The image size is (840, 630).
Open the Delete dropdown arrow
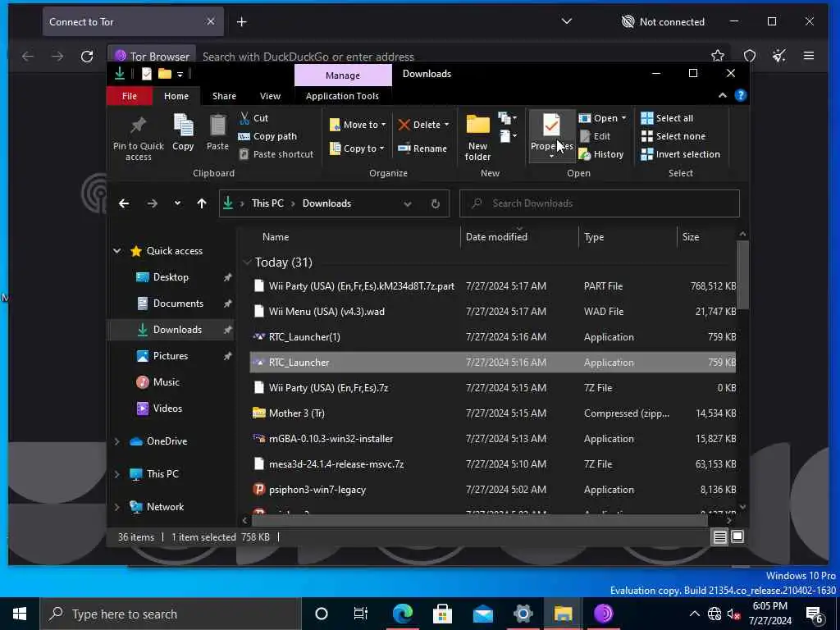coord(447,125)
